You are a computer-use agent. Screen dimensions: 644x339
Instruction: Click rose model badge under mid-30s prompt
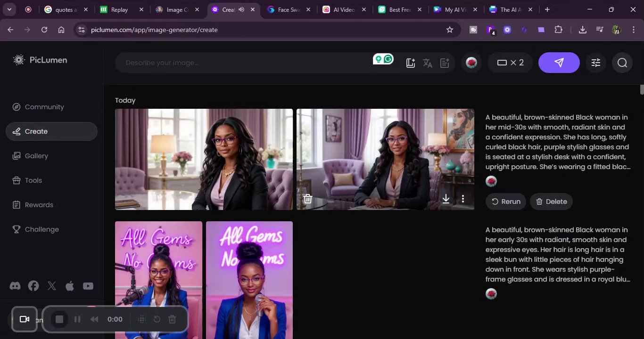(x=491, y=181)
